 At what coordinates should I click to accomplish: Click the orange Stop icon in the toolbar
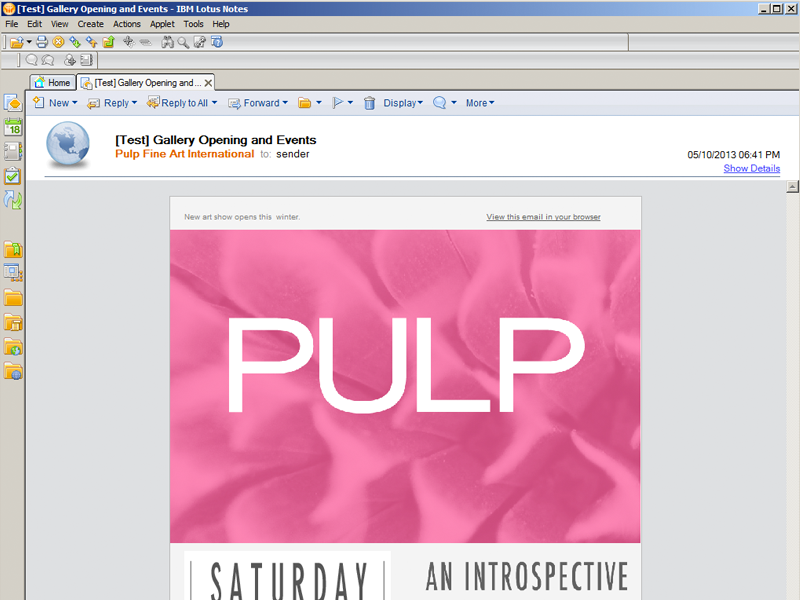tap(58, 42)
